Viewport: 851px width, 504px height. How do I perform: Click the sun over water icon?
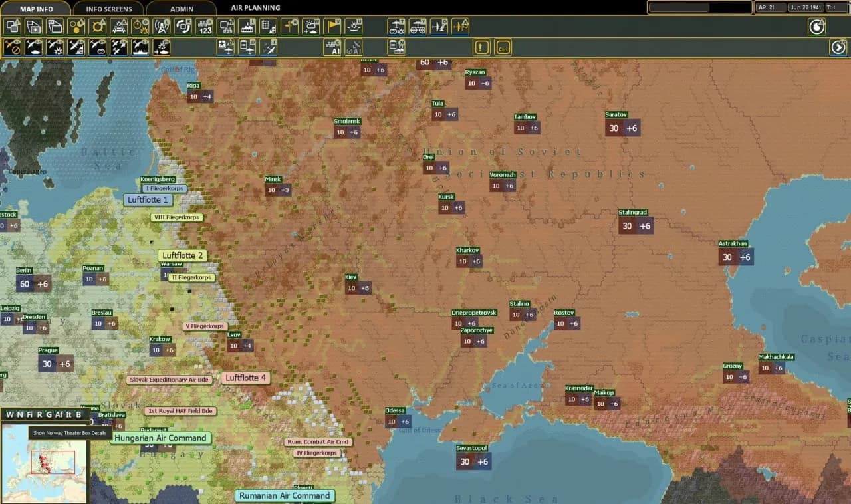tap(353, 27)
